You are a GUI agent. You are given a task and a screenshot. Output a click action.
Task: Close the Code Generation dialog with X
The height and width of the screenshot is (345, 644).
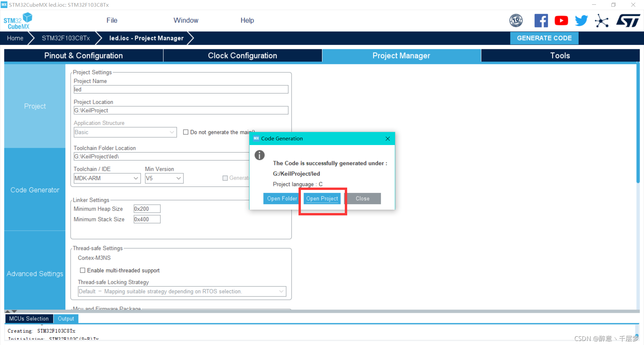[387, 139]
